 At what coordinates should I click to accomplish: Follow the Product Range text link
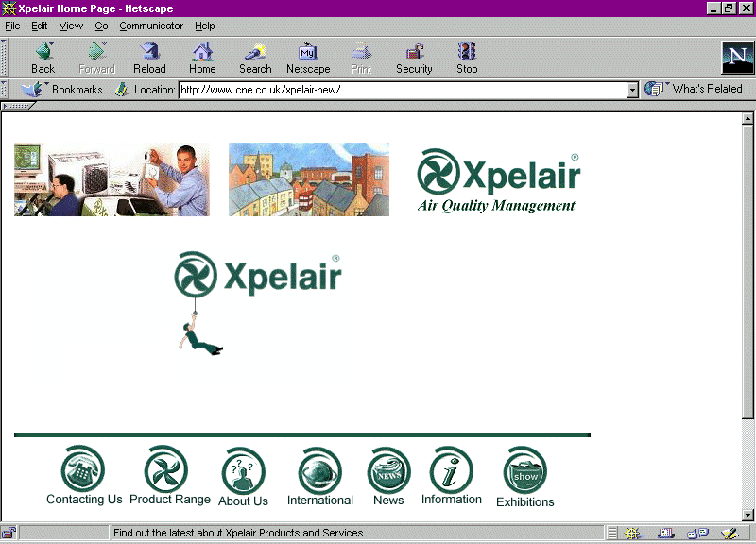coord(170,500)
